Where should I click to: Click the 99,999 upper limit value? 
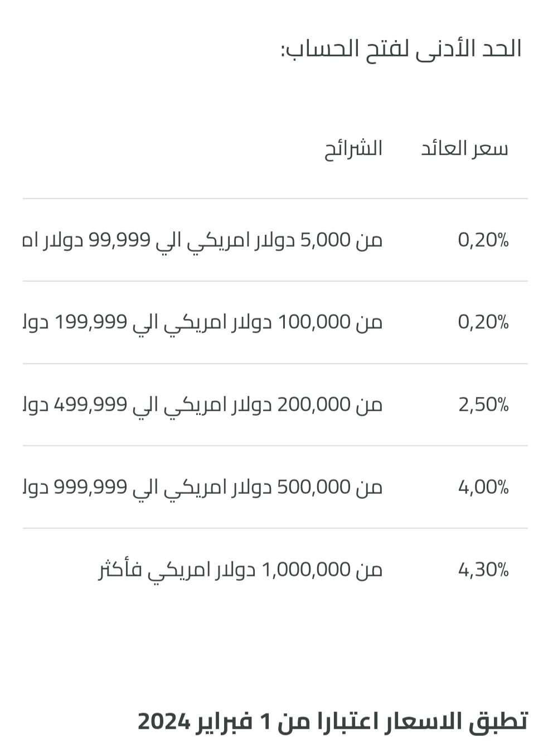click(119, 240)
